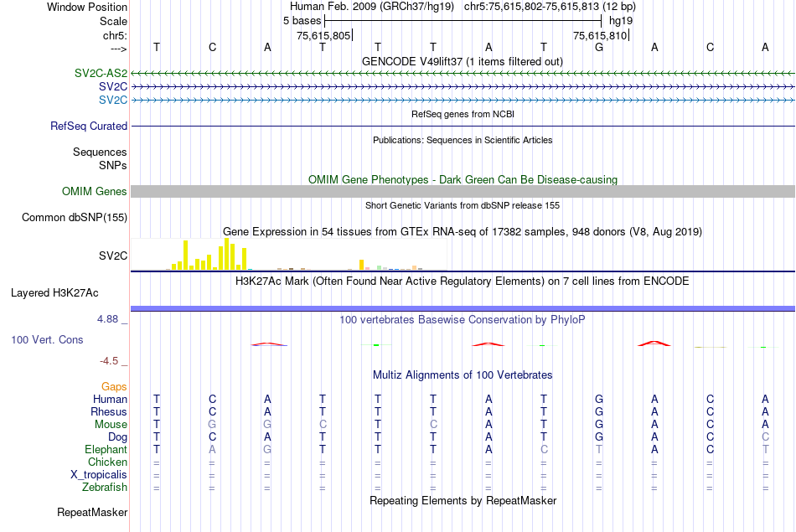The image size is (796, 532).
Task: Select the Chicken alignment row label
Action: (x=107, y=462)
